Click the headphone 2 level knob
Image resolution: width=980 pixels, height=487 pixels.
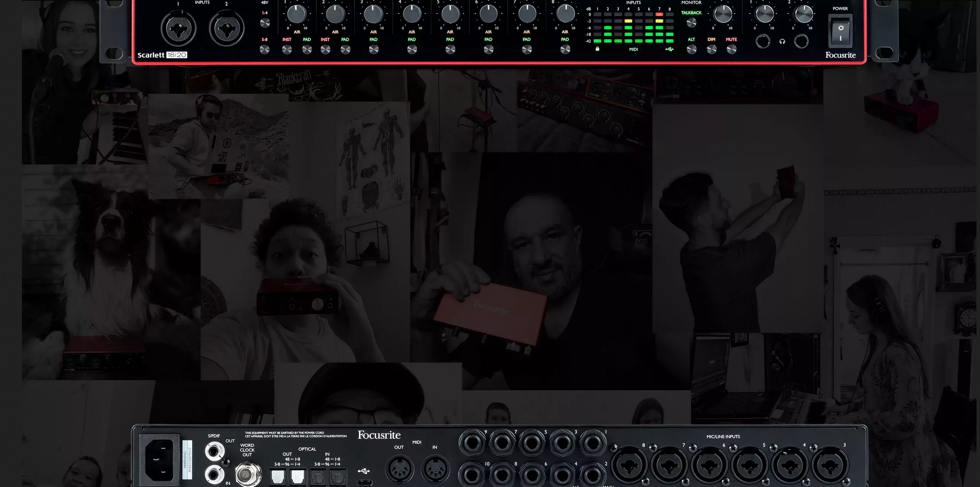[803, 14]
